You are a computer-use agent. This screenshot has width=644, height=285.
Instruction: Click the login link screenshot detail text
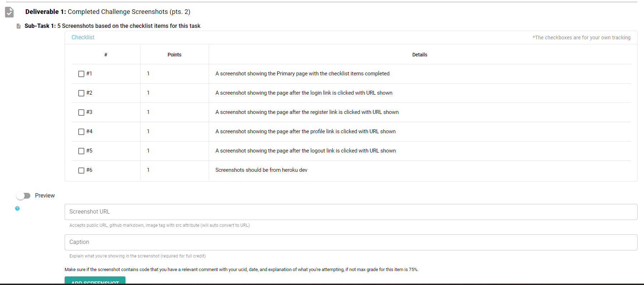pyautogui.click(x=304, y=93)
